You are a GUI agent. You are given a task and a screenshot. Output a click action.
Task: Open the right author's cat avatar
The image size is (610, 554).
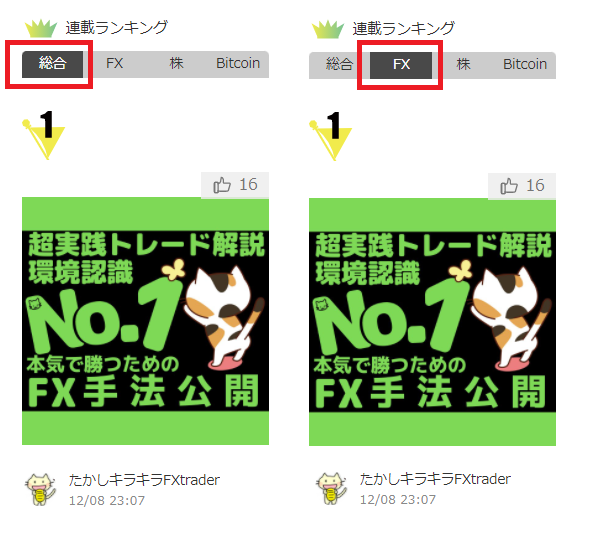click(331, 489)
